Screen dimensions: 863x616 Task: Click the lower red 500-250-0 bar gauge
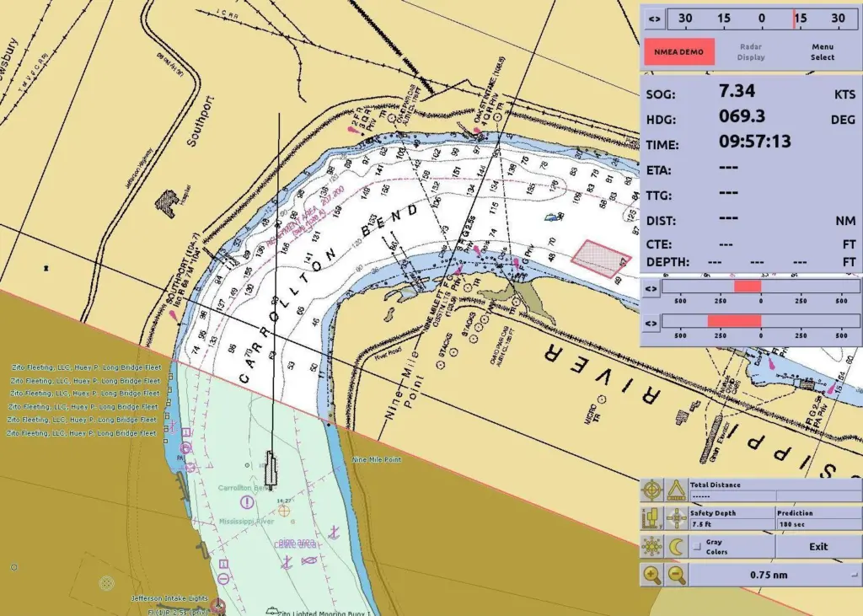(x=761, y=321)
